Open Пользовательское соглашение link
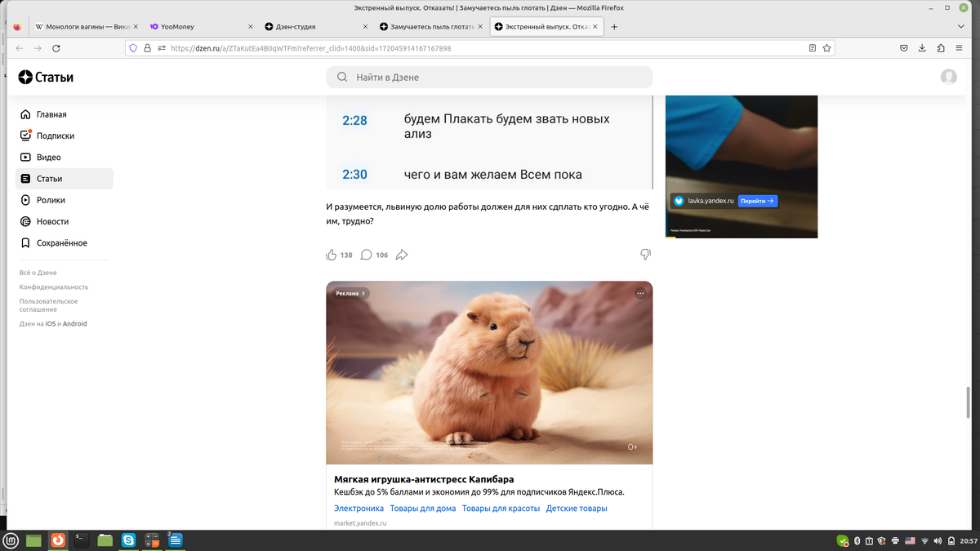Screen dimensions: 980x551 click(49, 305)
